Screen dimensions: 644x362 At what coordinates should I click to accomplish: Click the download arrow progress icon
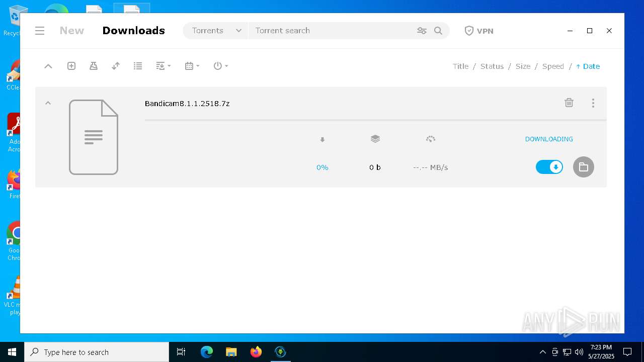pos(323,140)
